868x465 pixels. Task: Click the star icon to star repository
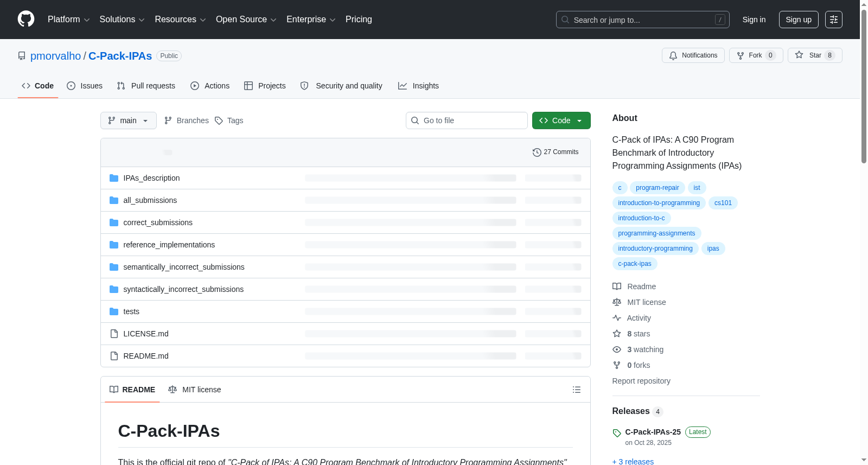coord(799,55)
